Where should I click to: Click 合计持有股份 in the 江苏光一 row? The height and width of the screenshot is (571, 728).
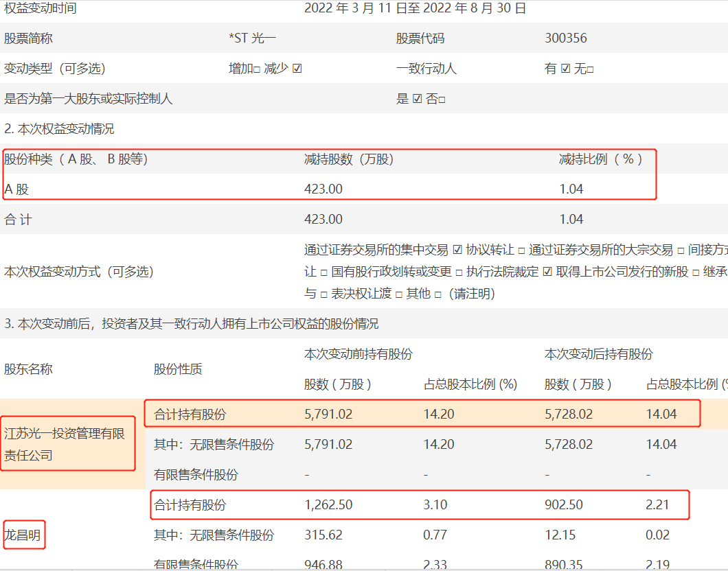(190, 415)
